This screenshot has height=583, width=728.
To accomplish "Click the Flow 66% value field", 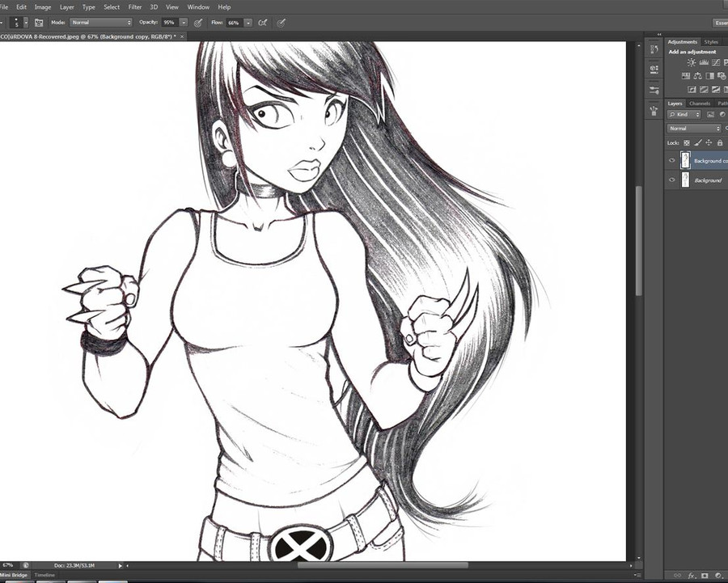I will [x=234, y=23].
